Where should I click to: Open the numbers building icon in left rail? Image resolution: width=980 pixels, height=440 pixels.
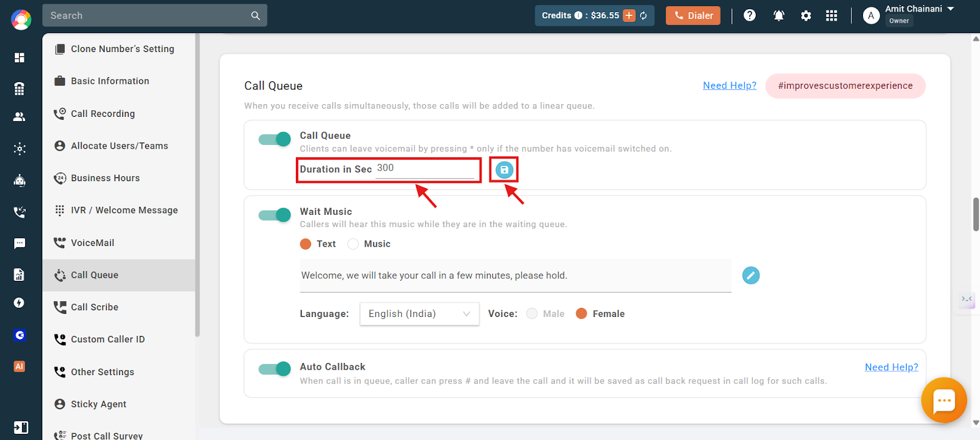pyautogui.click(x=20, y=89)
